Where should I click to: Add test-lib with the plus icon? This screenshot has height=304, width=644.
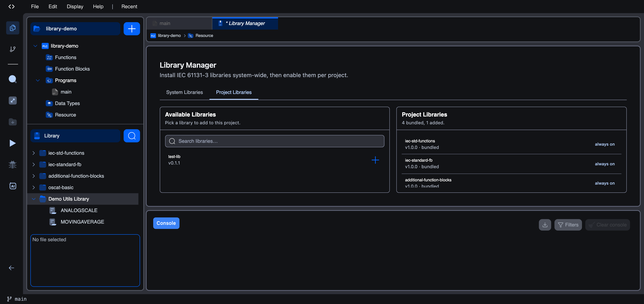[375, 160]
